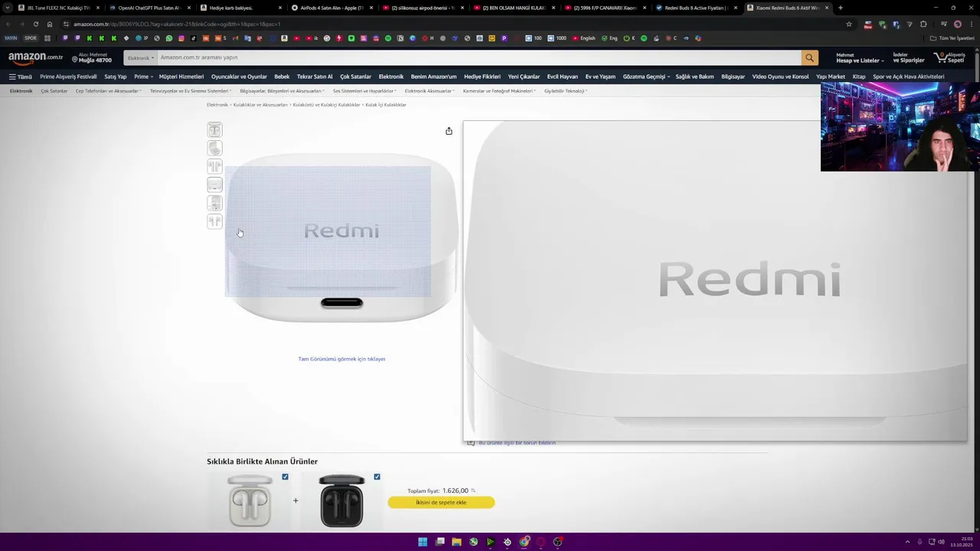Expand Ses Sistemleri ve Hoparlörler submenu

tap(364, 91)
